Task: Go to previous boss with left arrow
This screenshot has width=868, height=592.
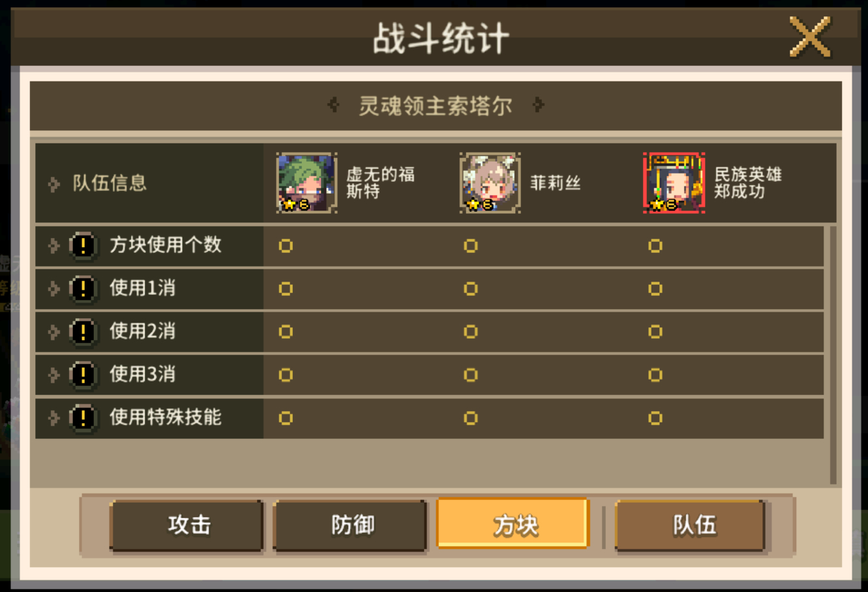Action: pos(333,105)
